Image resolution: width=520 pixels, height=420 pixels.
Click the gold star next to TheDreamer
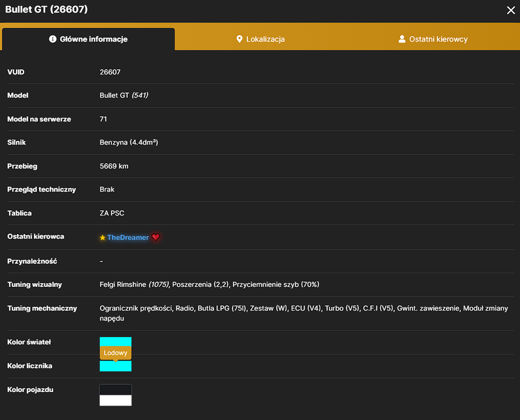pos(102,237)
